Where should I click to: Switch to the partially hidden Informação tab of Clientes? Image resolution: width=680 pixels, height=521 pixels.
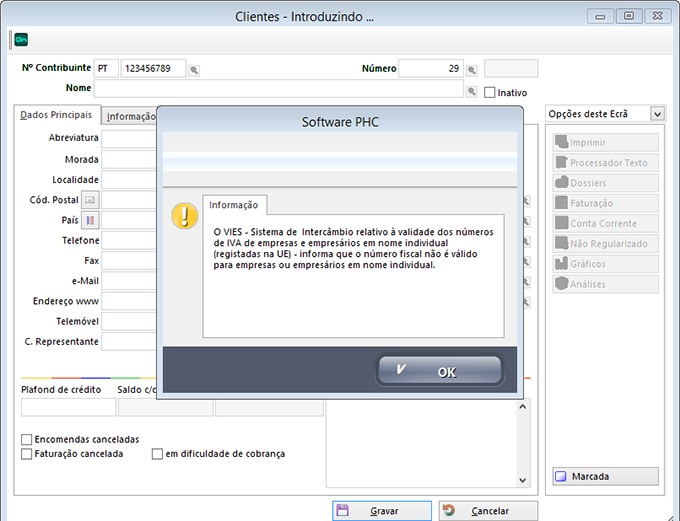coord(130,116)
